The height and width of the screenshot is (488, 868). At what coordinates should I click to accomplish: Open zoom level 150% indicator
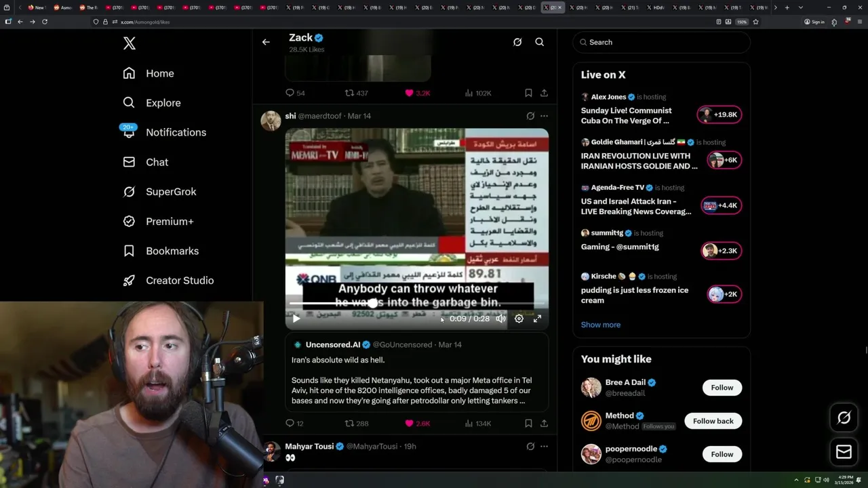point(742,22)
